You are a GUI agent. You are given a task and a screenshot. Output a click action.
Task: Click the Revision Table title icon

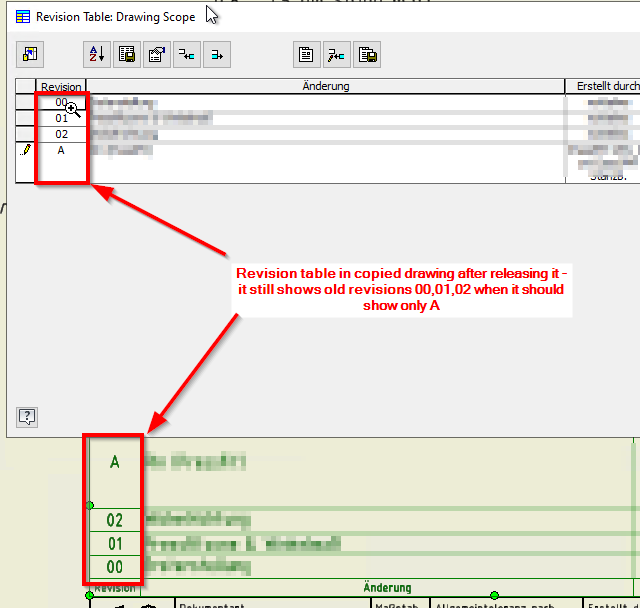23,17
